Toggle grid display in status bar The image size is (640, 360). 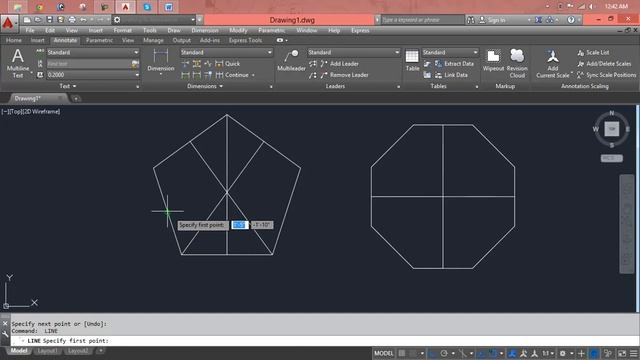[402, 353]
